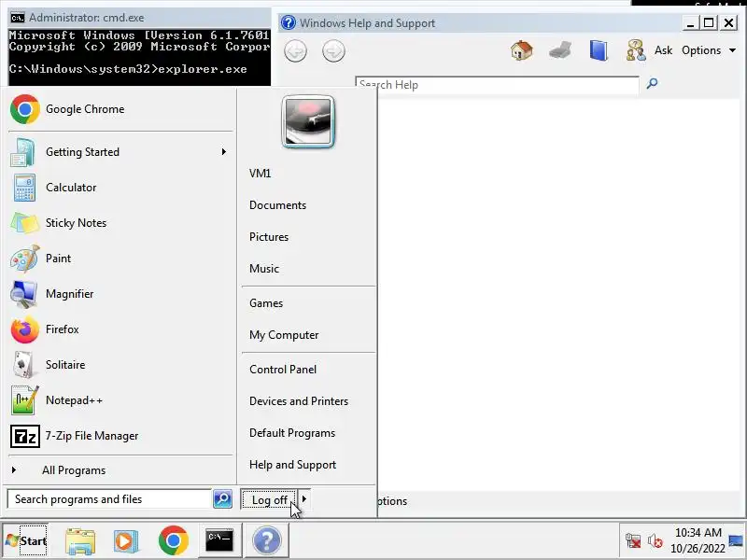Open Devices and Printers
The height and width of the screenshot is (560, 747).
click(x=308, y=401)
